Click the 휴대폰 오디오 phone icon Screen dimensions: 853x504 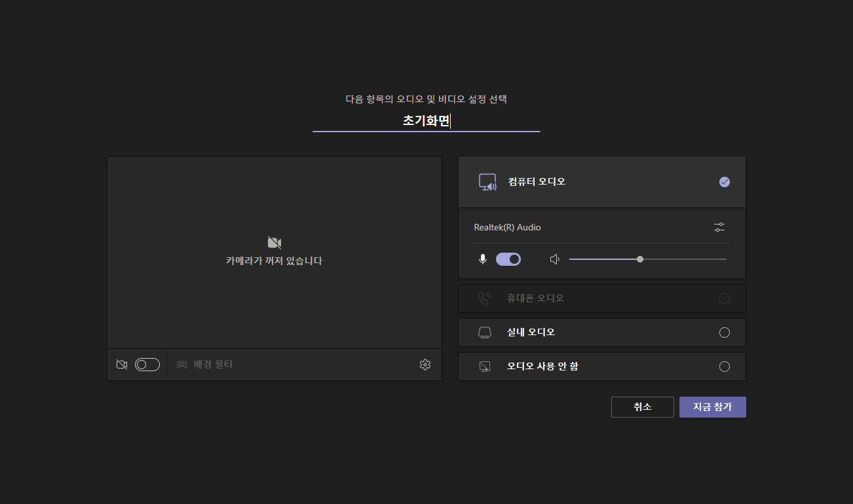[x=484, y=298]
